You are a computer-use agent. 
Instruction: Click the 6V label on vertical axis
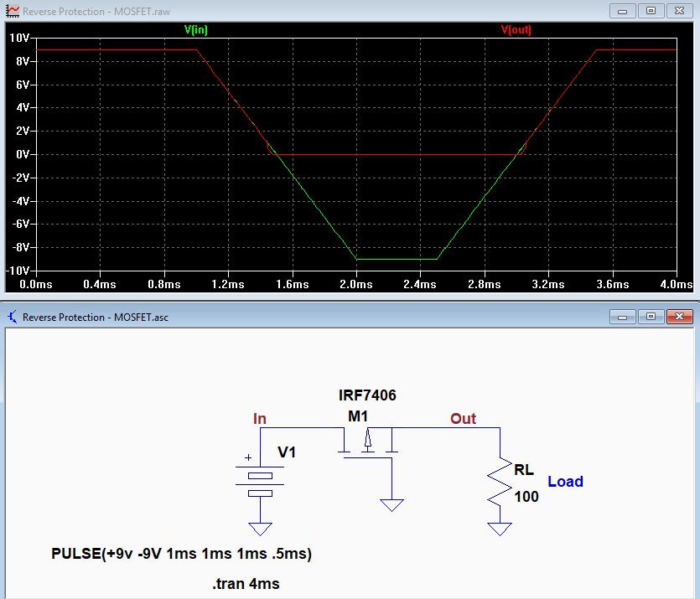(x=23, y=85)
